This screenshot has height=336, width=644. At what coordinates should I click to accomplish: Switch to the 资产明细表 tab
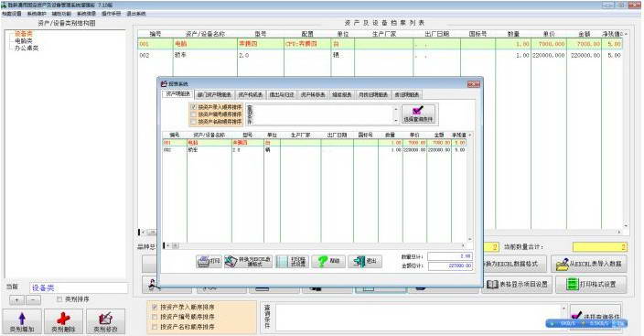point(177,94)
